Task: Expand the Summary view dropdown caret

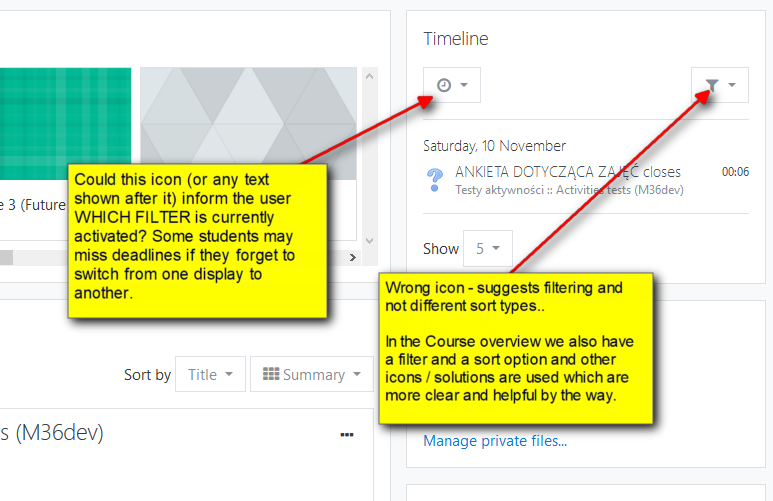Action: [x=357, y=374]
